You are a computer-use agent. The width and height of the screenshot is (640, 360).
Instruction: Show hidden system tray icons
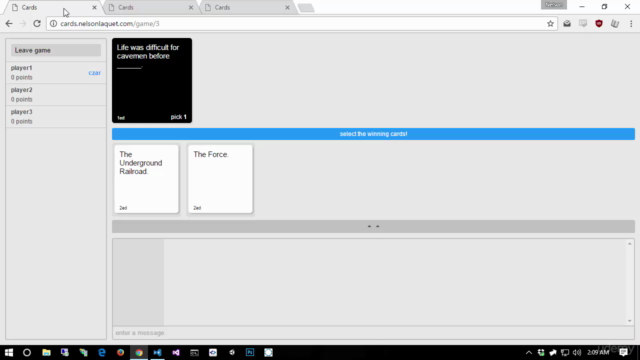pos(529,352)
